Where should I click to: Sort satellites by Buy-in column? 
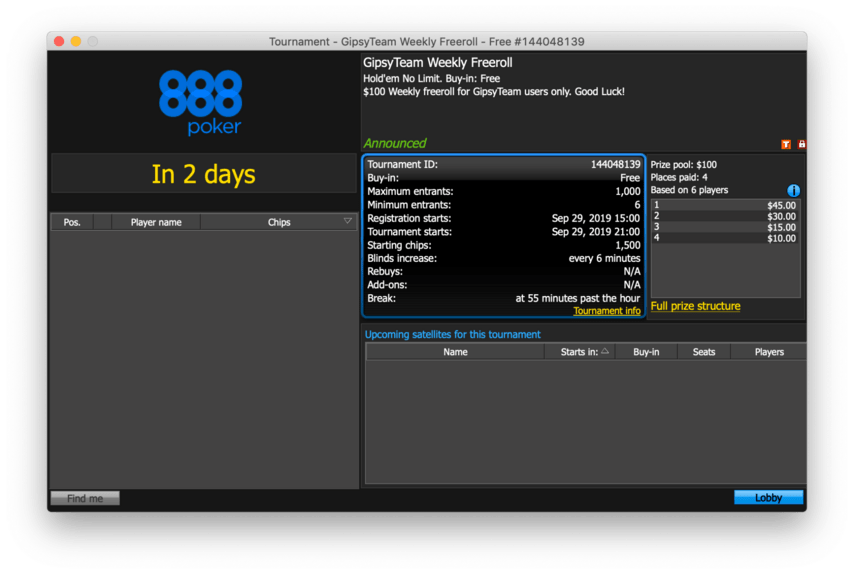645,352
